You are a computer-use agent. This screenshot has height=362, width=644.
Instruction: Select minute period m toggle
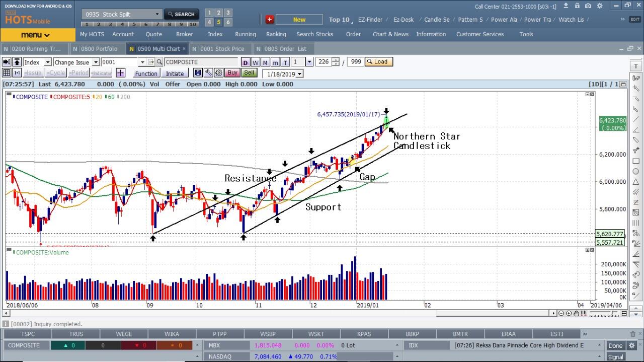click(x=275, y=62)
